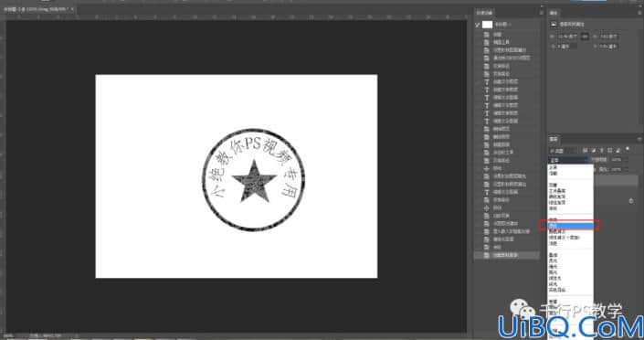Filter layers by smart object icon
This screenshot has width=644, height=340.
tap(618, 151)
